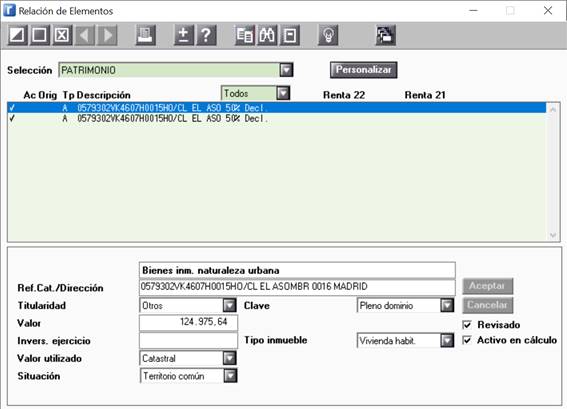This screenshot has width=567, height=409.
Task: Open the Titularidad Otros dropdown
Action: (229, 306)
